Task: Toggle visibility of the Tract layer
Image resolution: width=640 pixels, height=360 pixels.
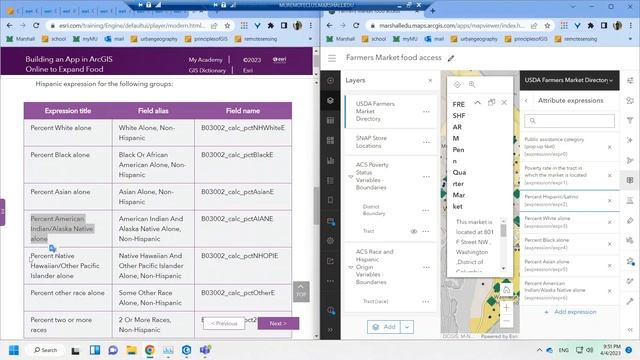Action: click(x=413, y=231)
